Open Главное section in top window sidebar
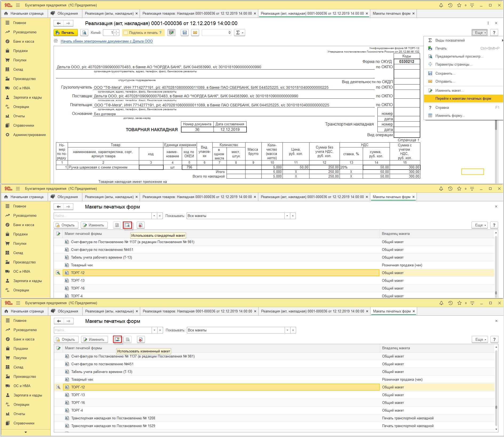 tap(26, 23)
